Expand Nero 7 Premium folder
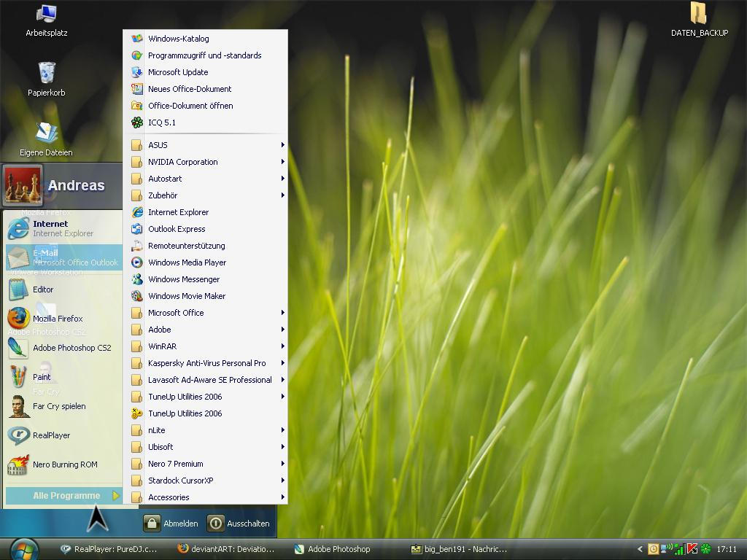Image resolution: width=747 pixels, height=560 pixels. coord(205,463)
